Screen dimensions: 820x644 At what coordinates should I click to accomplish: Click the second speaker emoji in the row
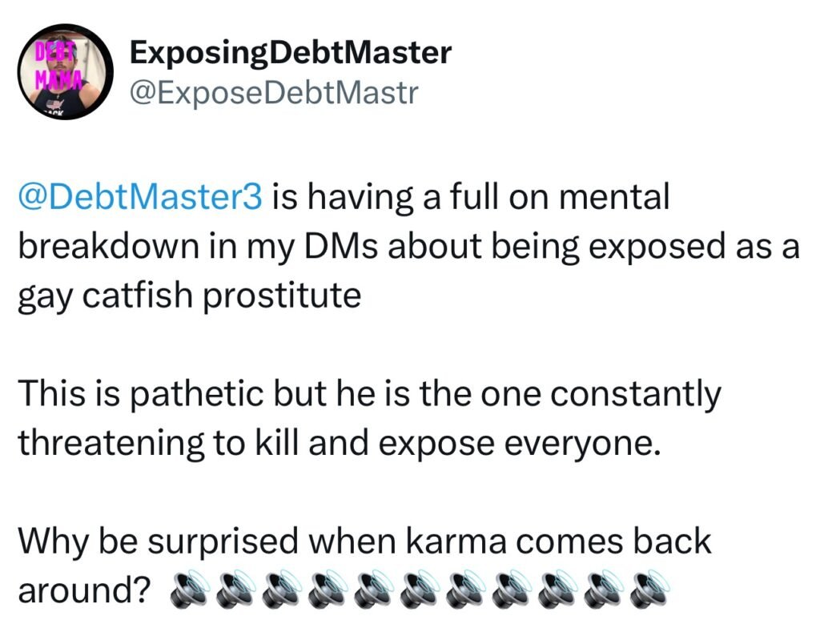(231, 590)
